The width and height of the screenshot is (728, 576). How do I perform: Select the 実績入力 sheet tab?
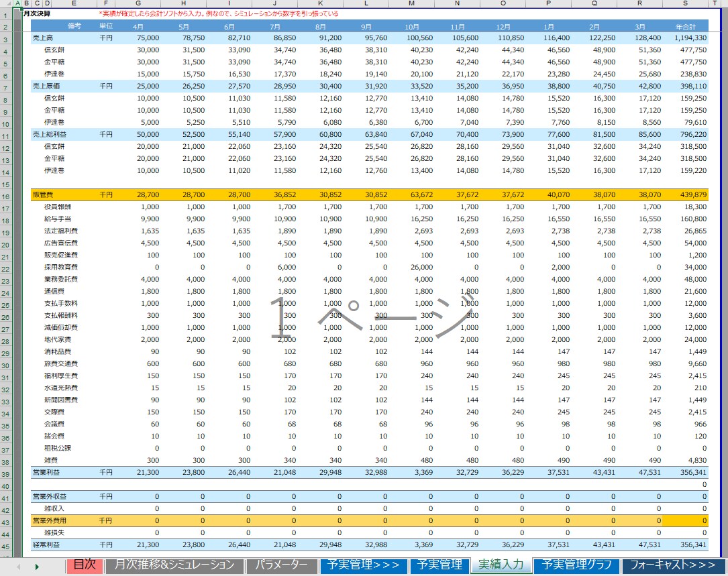[501, 565]
